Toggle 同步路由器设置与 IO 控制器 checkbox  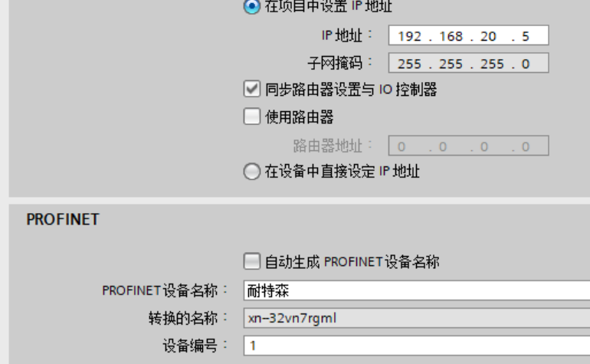252,89
